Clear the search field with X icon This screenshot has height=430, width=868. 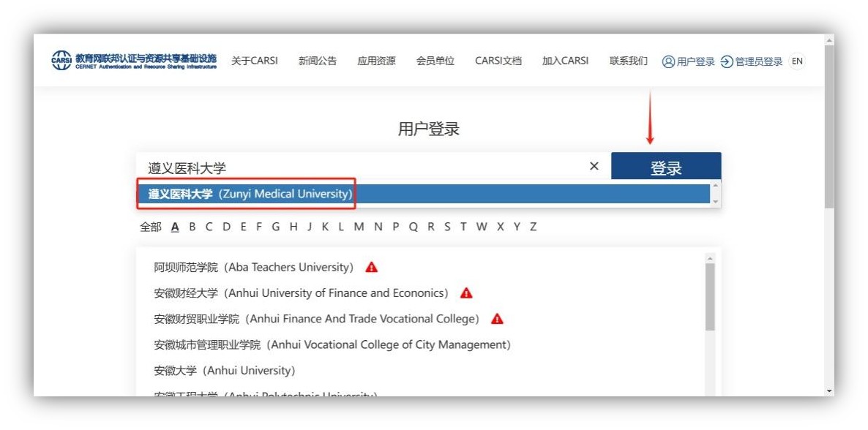click(594, 167)
